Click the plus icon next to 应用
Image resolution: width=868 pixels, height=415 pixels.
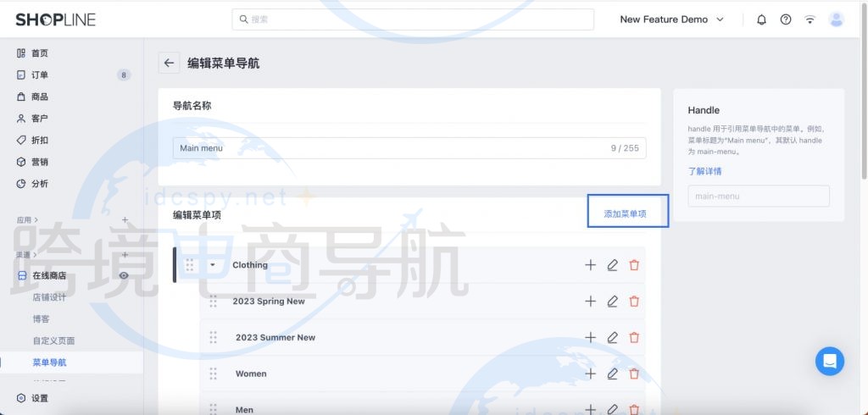[125, 219]
